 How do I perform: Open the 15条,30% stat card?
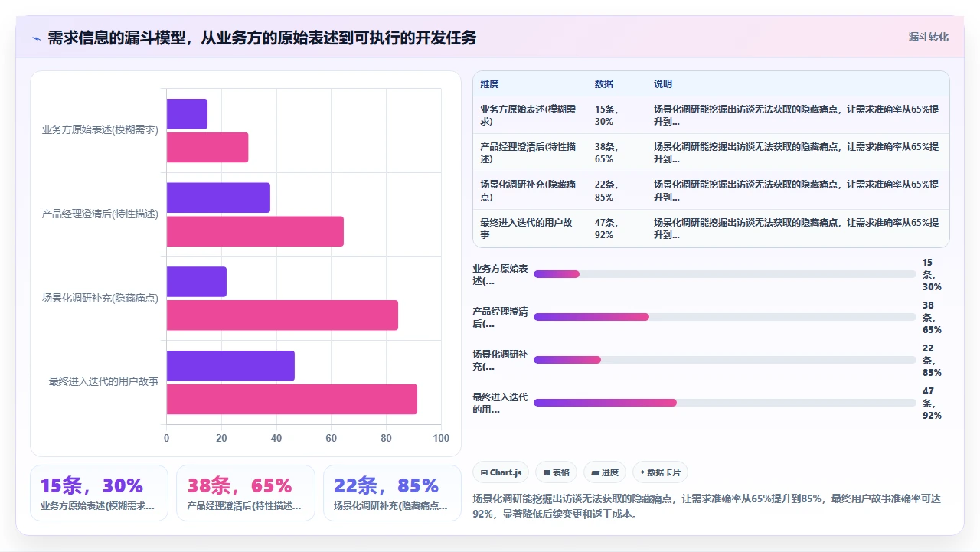coord(99,493)
